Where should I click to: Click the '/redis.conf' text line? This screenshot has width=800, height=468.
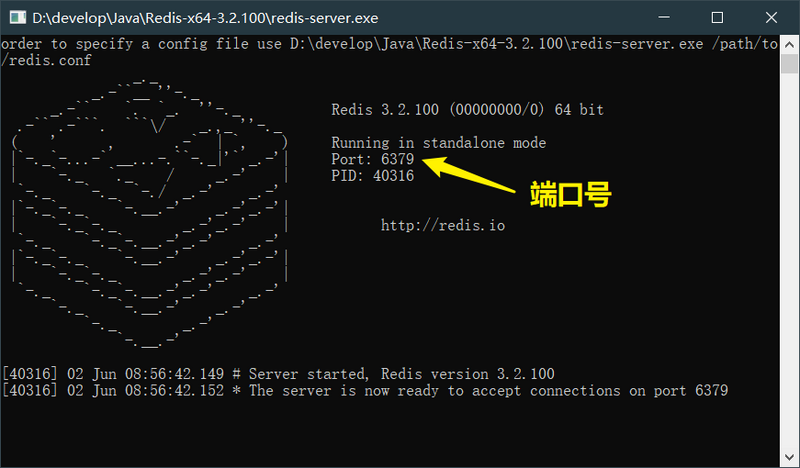click(x=46, y=60)
